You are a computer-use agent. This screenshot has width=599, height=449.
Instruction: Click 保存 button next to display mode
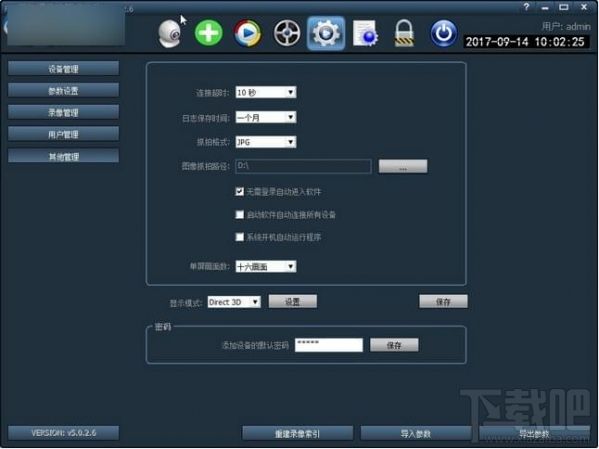coord(443,301)
